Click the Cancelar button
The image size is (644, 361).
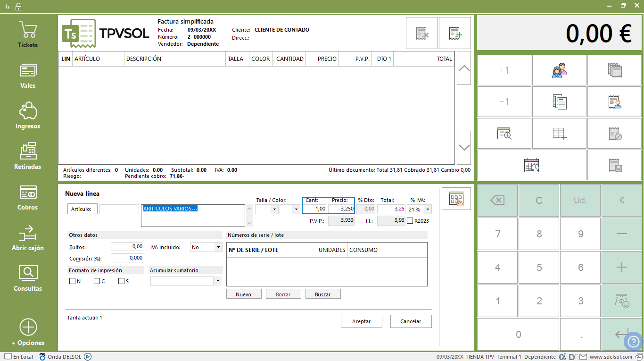coord(411,321)
